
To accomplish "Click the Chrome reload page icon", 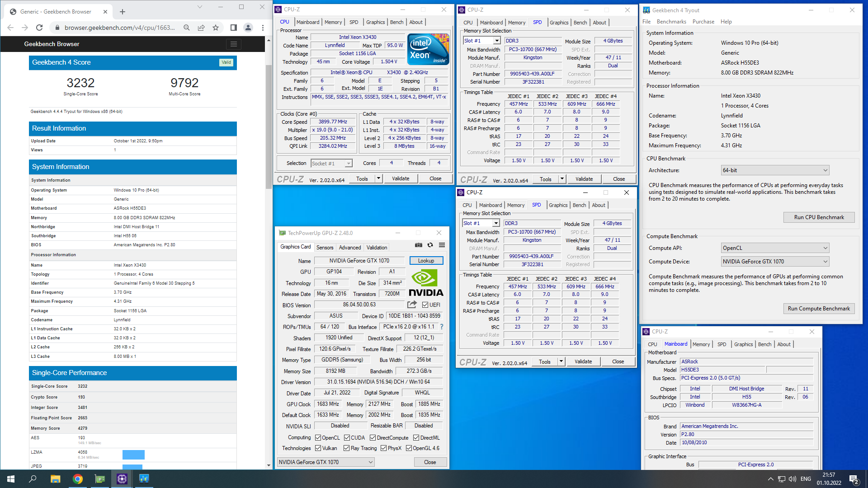I will 39,28.
